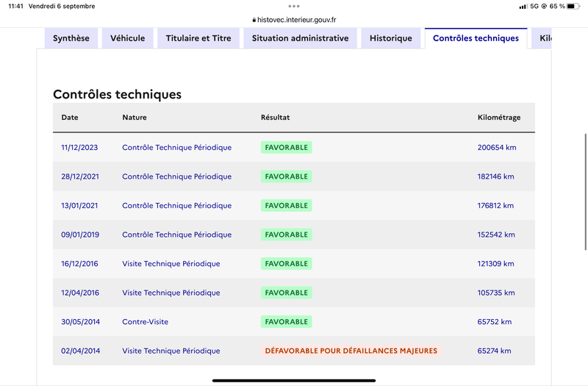This screenshot has height=386, width=588.
Task: Click the vertical scrollbar on right edge
Action: coord(585,192)
